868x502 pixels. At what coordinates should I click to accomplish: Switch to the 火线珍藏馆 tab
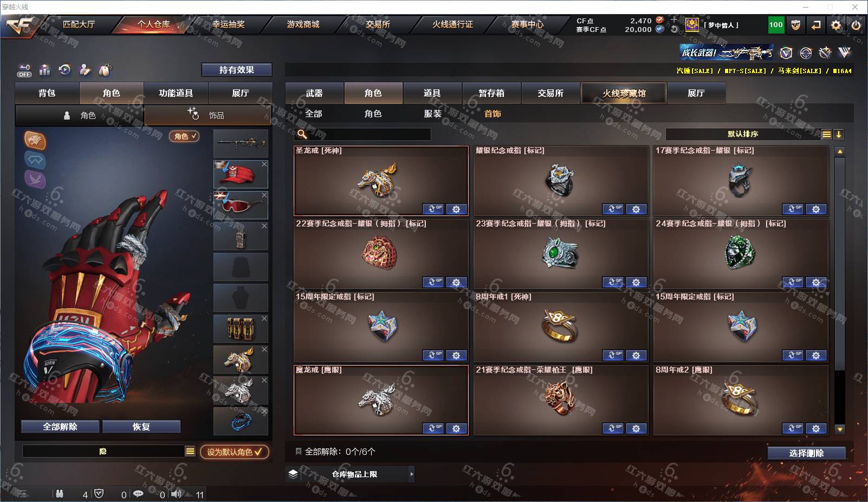click(624, 93)
